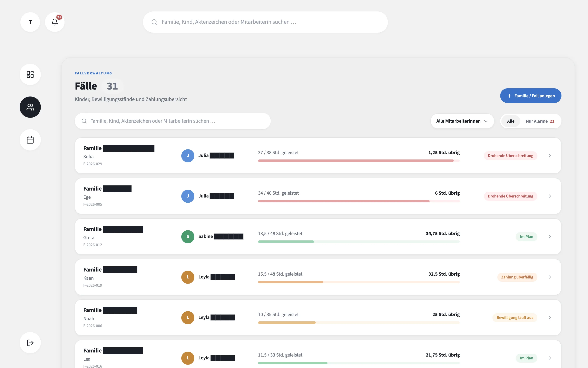This screenshot has width=588, height=368.
Task: Click the 32,5 Std. übrig value
Action: (444, 274)
